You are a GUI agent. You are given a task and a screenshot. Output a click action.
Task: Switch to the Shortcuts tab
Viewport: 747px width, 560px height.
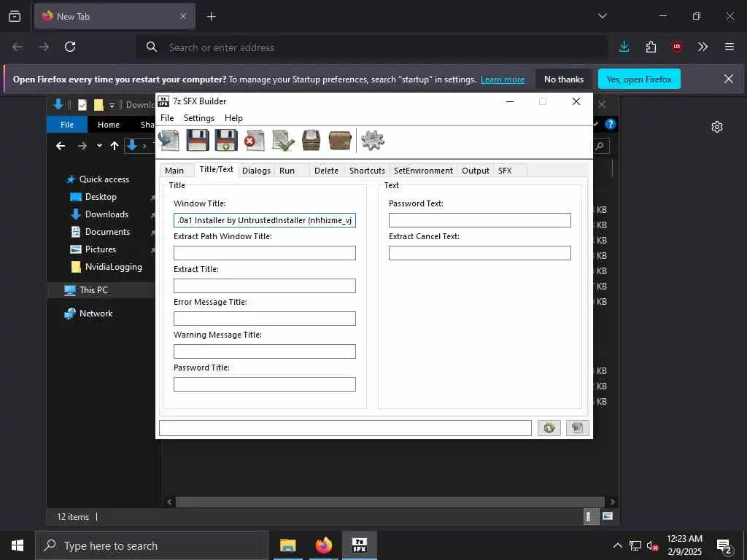pyautogui.click(x=368, y=171)
